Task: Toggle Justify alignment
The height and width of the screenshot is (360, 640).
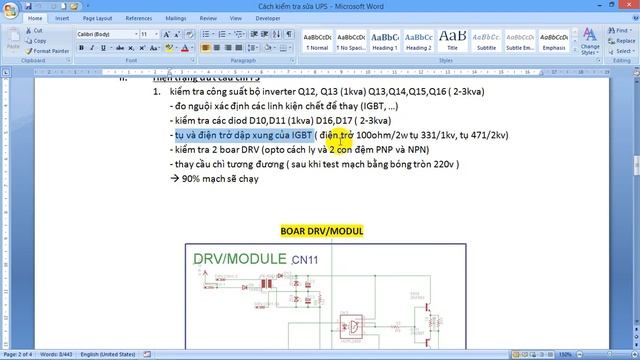Action: [239, 48]
